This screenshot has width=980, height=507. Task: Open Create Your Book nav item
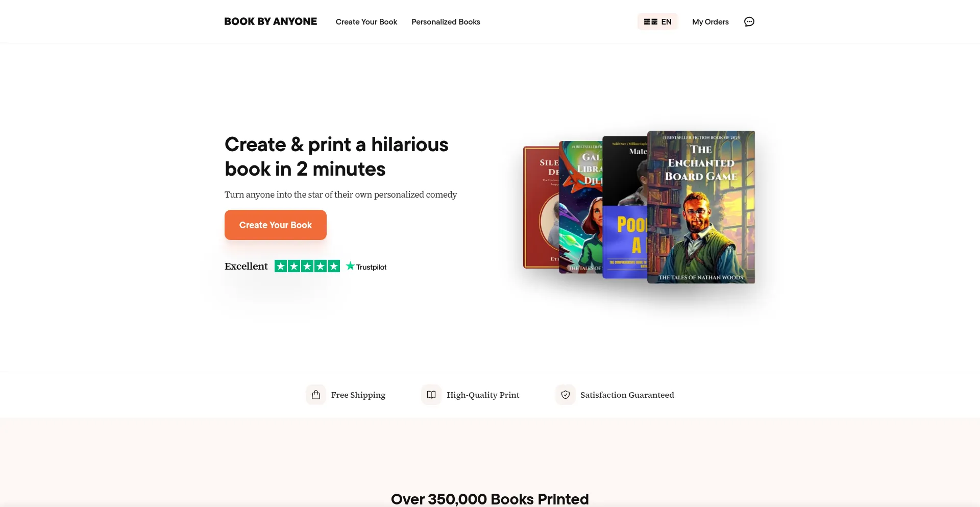coord(366,21)
